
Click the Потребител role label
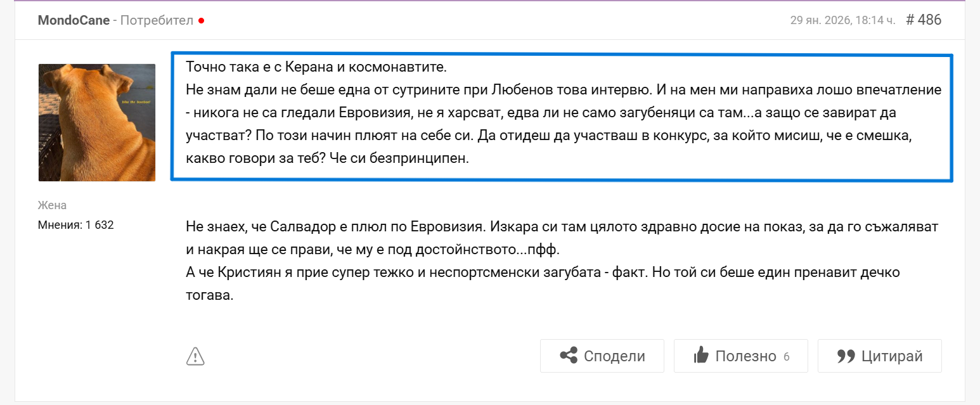click(157, 20)
